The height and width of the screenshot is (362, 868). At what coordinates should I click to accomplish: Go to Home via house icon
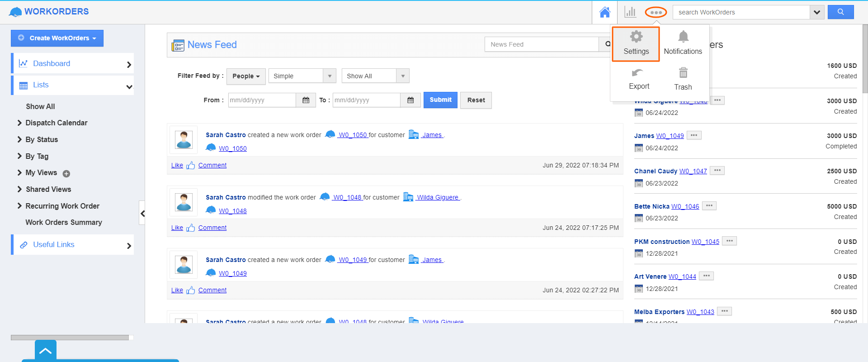click(604, 12)
